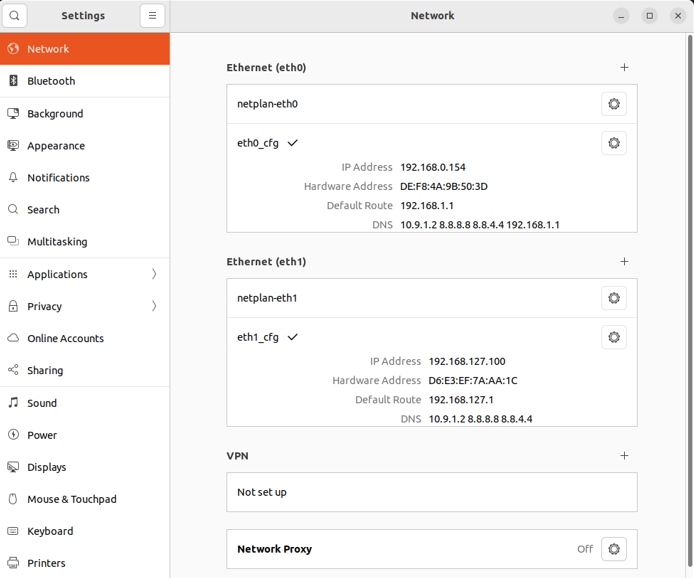The width and height of the screenshot is (694, 578).
Task: Click the Power icon in sidebar
Action: [13, 435]
